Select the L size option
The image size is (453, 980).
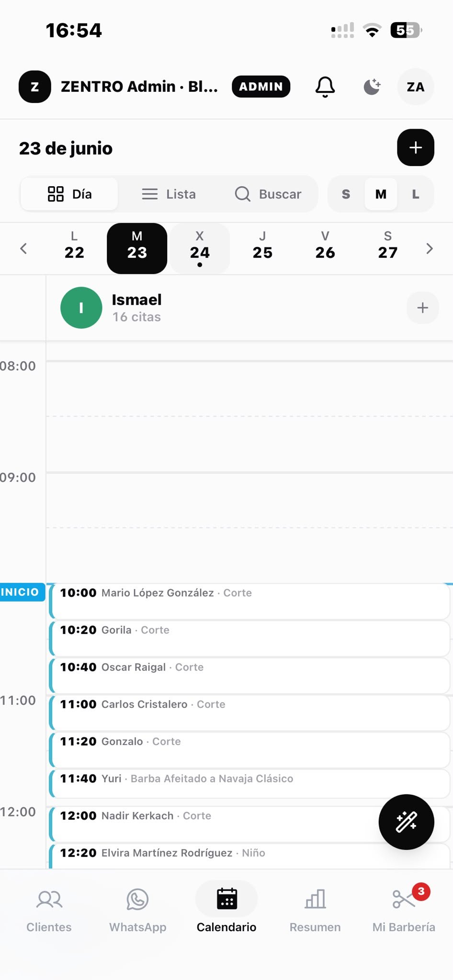pos(415,194)
